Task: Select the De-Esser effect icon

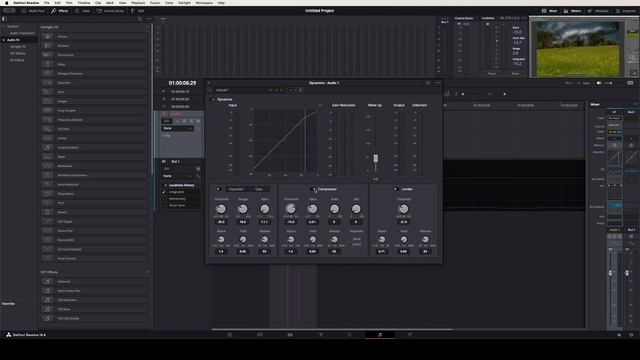Action: 47,46
